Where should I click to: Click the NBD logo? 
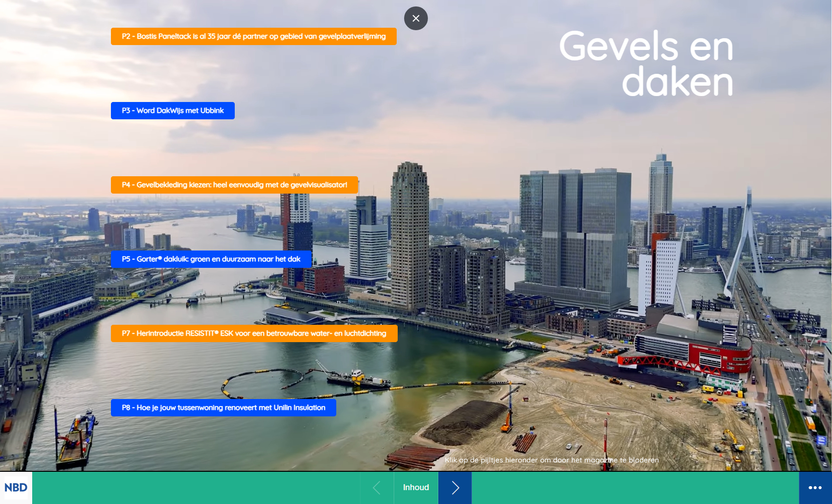16,488
